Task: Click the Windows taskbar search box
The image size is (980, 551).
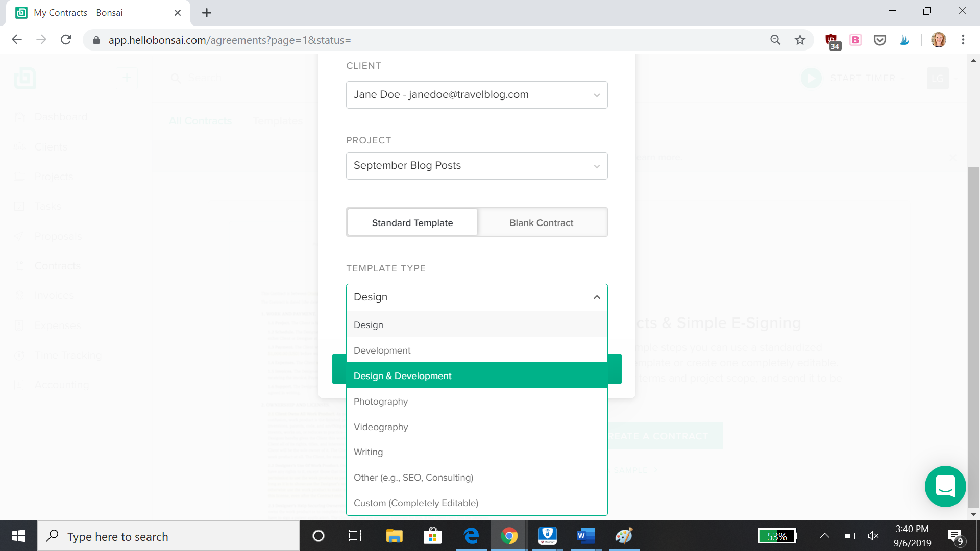Action: pyautogui.click(x=168, y=536)
